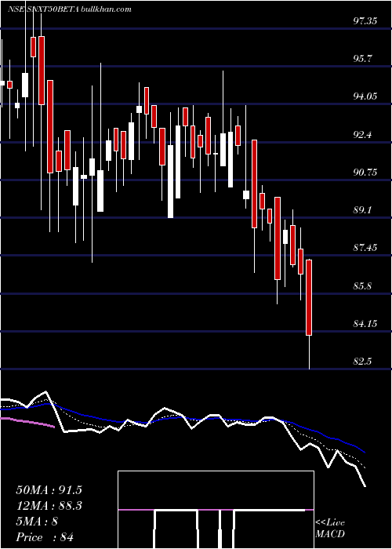Click the 85.8 price axis label

(363, 286)
